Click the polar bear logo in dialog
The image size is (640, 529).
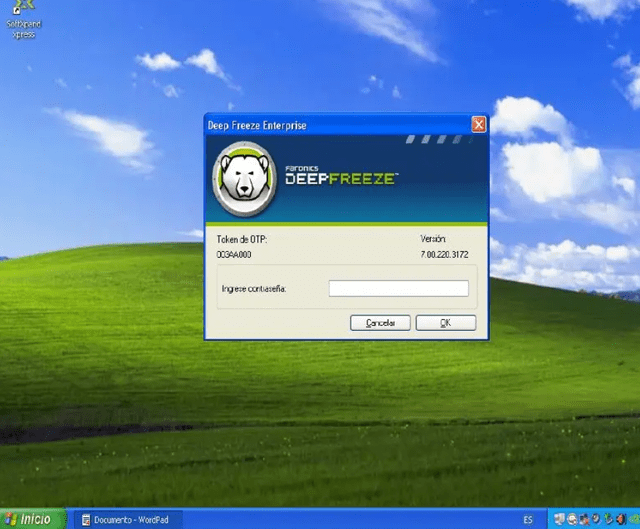245,178
